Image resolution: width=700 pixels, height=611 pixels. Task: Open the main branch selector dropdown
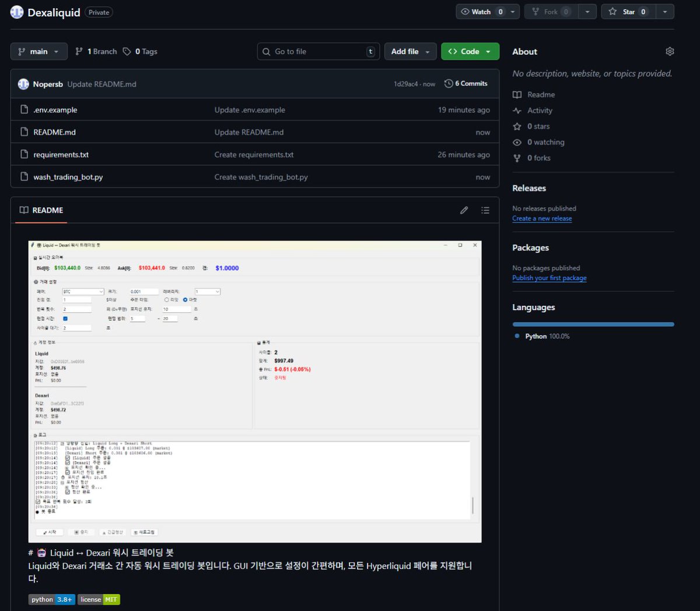click(38, 51)
